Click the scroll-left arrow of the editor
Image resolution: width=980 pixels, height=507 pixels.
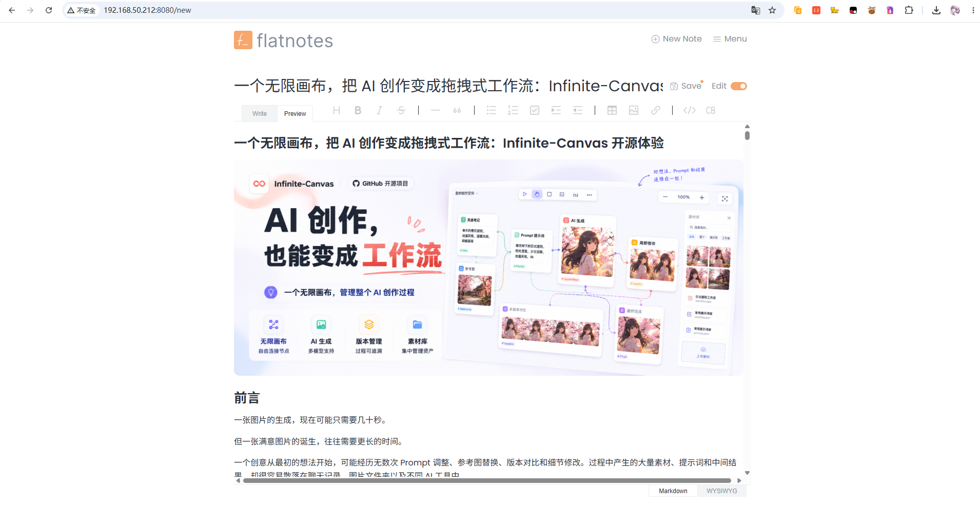[x=238, y=481]
